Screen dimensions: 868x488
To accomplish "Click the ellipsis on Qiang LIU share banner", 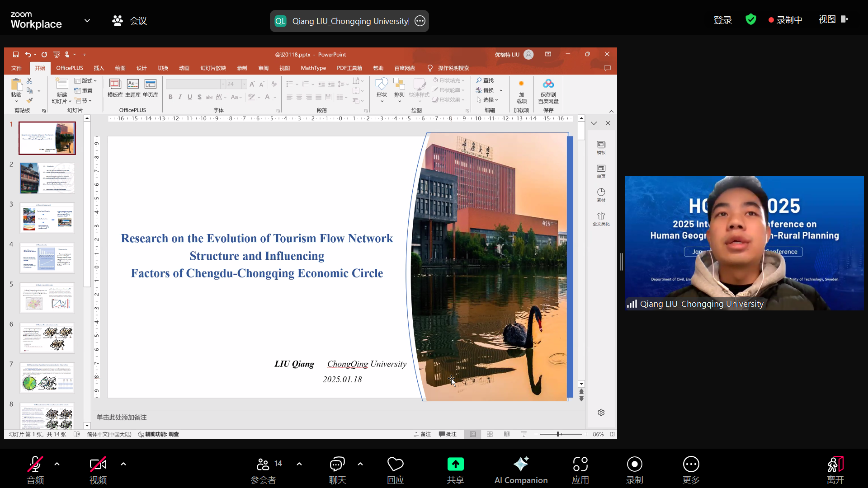I will point(420,21).
